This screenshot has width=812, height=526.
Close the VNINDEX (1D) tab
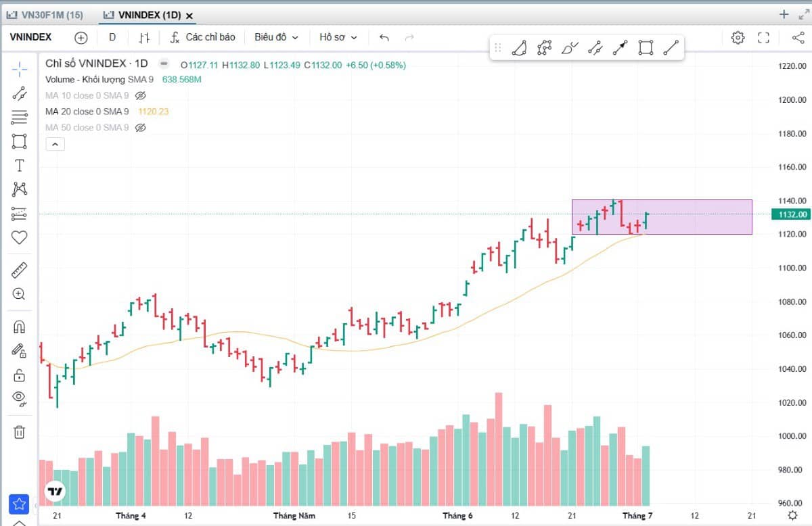point(189,16)
